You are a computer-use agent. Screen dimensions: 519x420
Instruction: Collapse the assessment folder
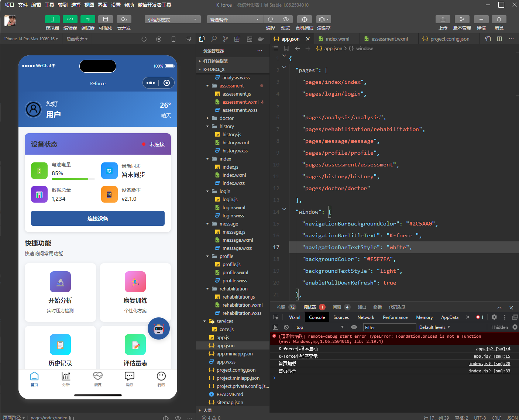click(233, 86)
